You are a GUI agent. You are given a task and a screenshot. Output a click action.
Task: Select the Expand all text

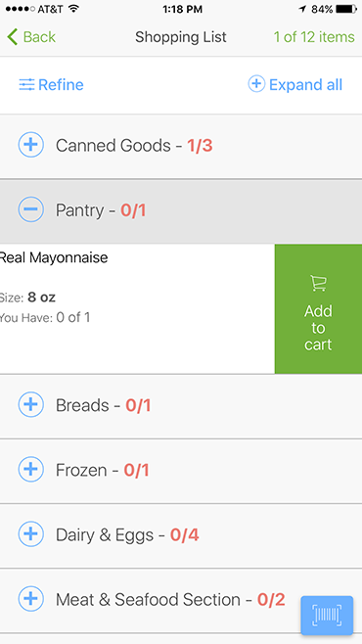coord(306,84)
